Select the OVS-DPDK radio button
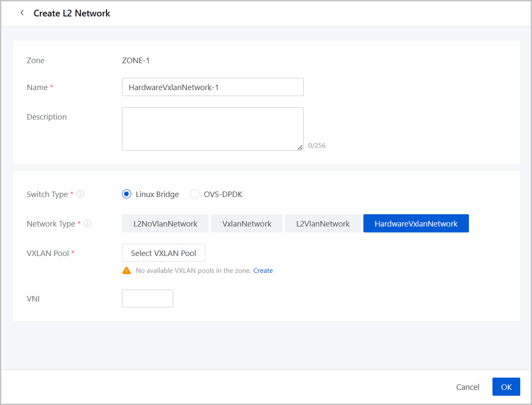 click(x=195, y=194)
